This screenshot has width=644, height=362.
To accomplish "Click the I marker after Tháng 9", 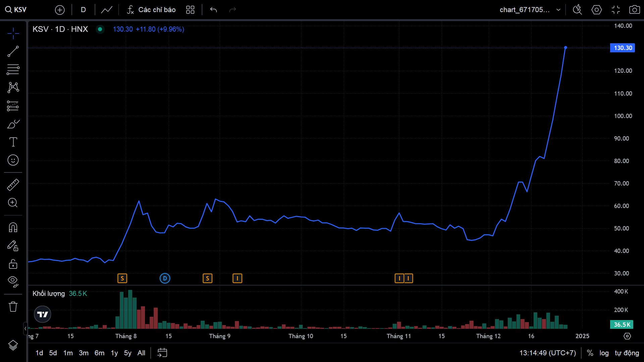I will (237, 278).
